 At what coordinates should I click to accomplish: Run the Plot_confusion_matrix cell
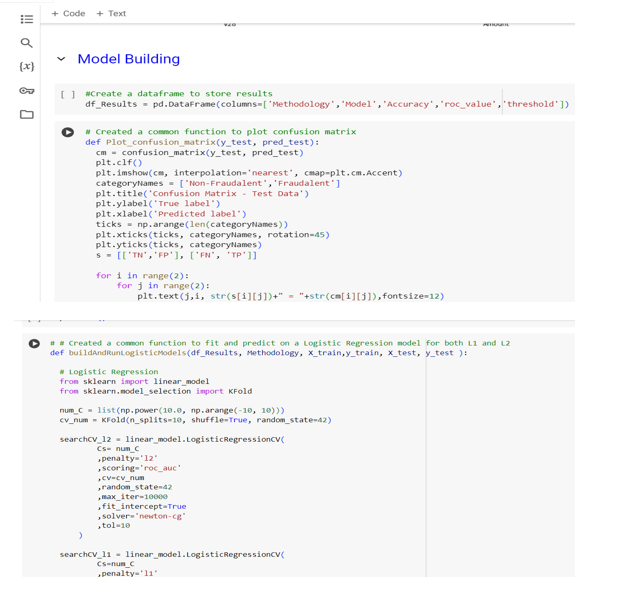point(68,132)
